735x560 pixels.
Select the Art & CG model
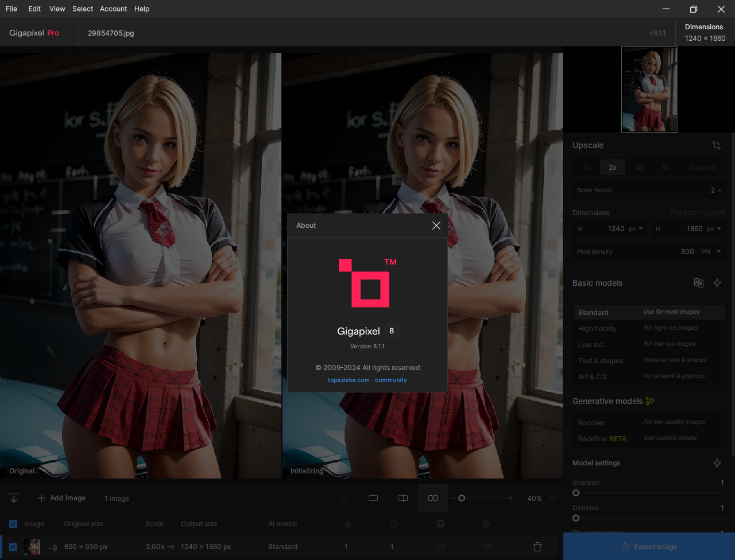click(649, 376)
